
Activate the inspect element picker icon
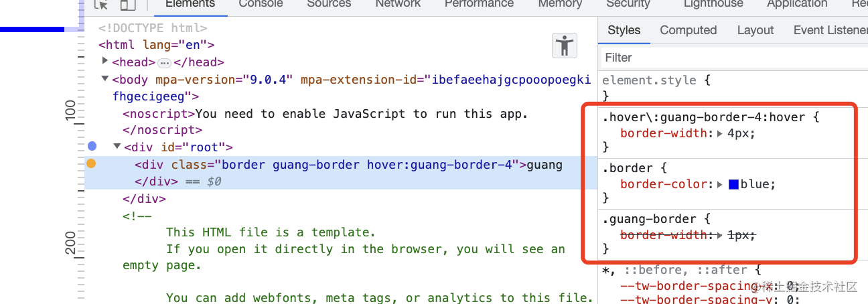click(101, 4)
